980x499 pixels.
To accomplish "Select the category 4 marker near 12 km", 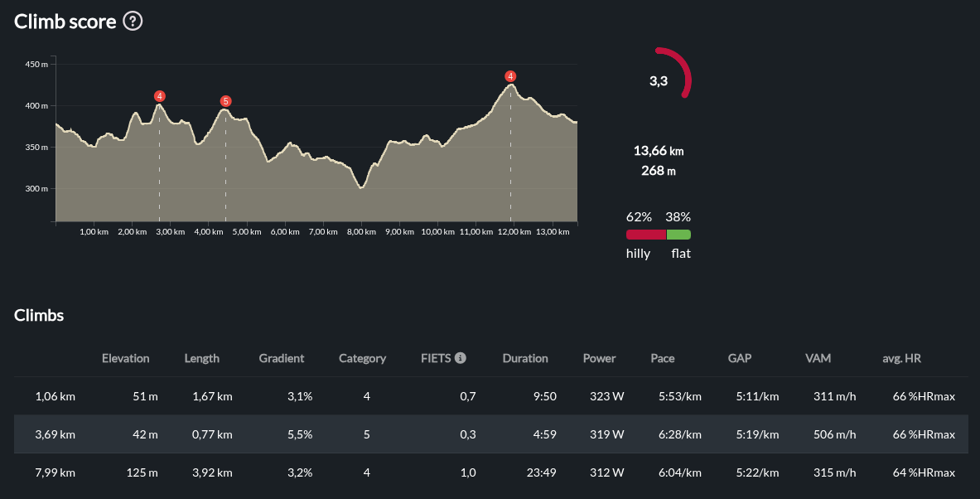I will tap(510, 76).
